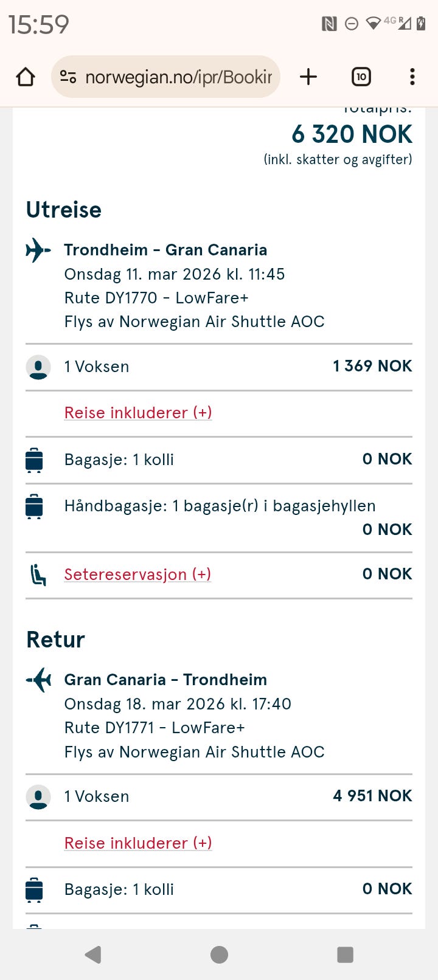Tap the suitcase icon next to Håndbagasje

point(35,506)
